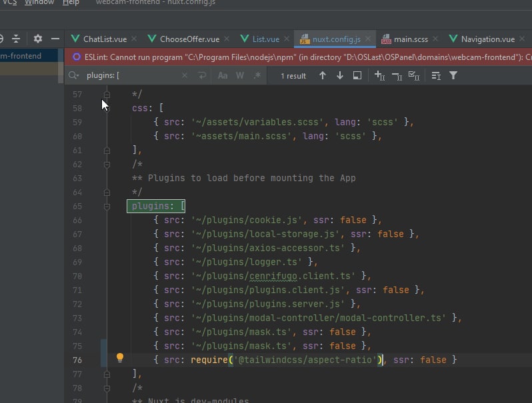The width and height of the screenshot is (532, 403).
Task: Fold the plugins array at line 65
Action: coord(107,206)
